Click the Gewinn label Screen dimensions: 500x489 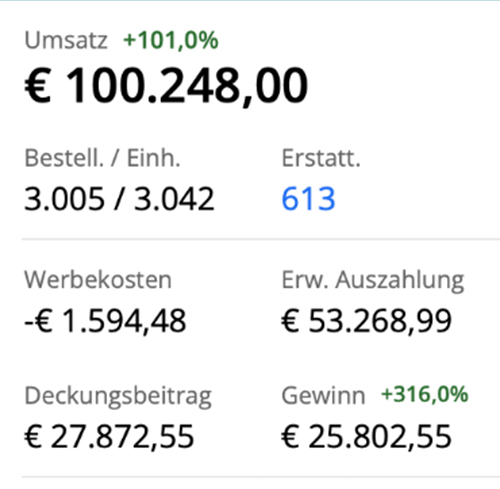coord(323,396)
